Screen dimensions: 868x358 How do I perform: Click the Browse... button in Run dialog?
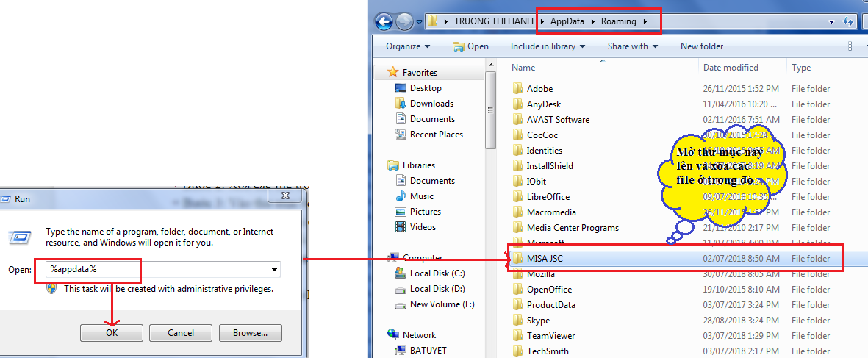coord(250,333)
